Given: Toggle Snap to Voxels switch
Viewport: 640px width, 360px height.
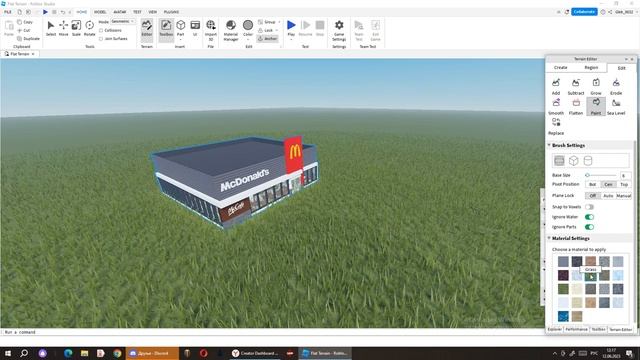Looking at the screenshot, I should click(589, 207).
